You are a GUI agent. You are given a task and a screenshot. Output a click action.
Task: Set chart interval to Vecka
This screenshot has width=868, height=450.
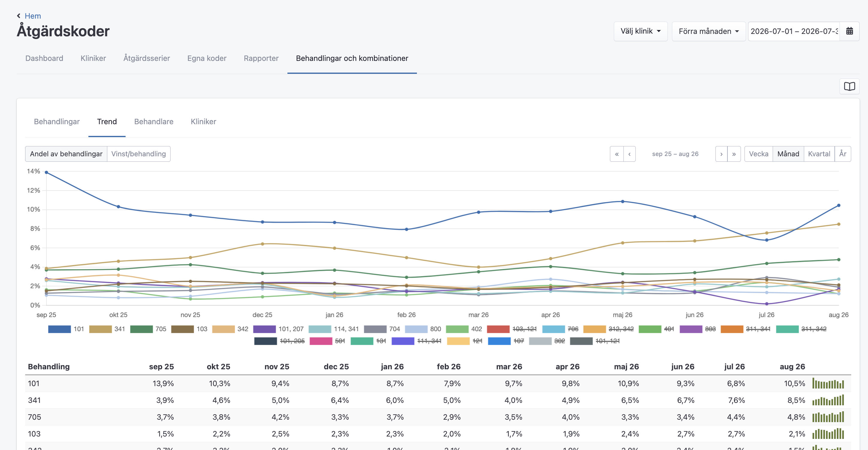click(x=759, y=154)
